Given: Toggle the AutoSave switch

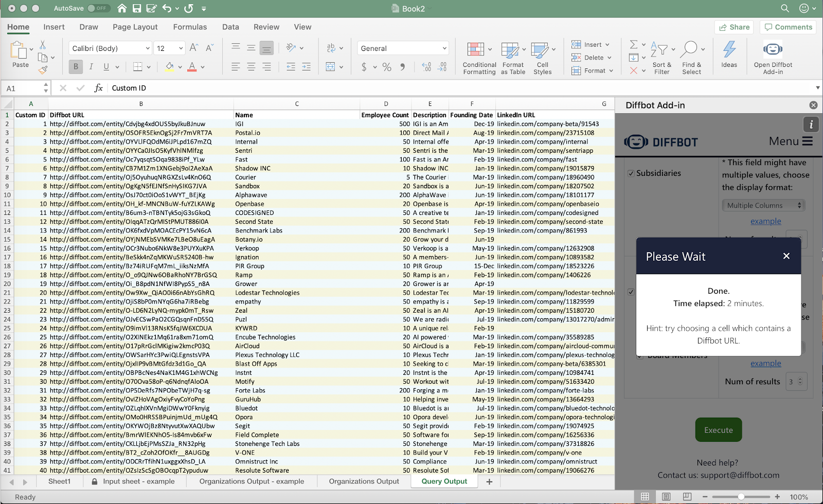Looking at the screenshot, I should [x=98, y=8].
